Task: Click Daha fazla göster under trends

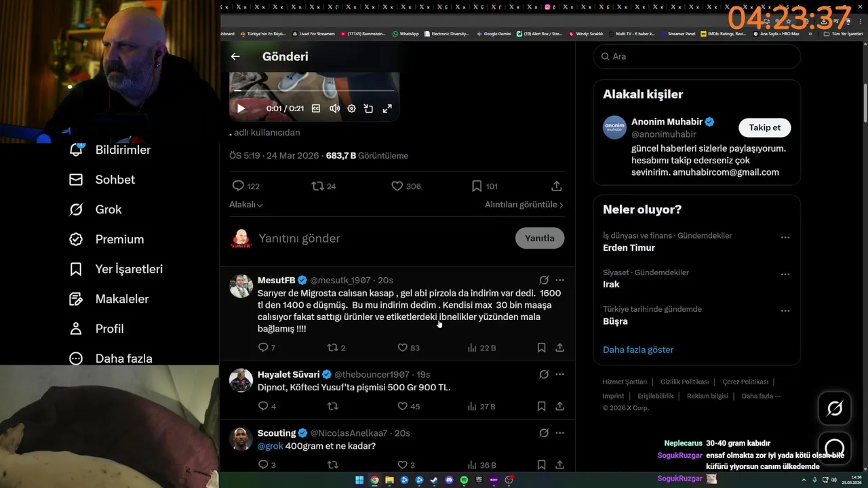Action: pyautogui.click(x=638, y=350)
